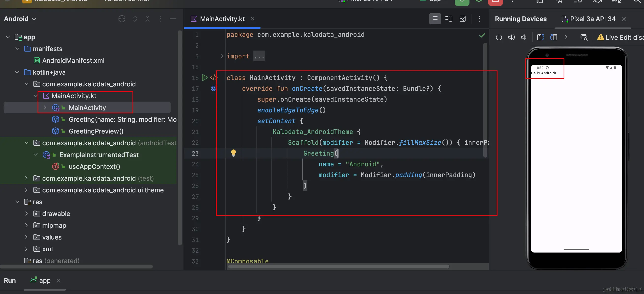The image size is (644, 294).
Task: Click the Run tool window title
Action: tap(10, 280)
